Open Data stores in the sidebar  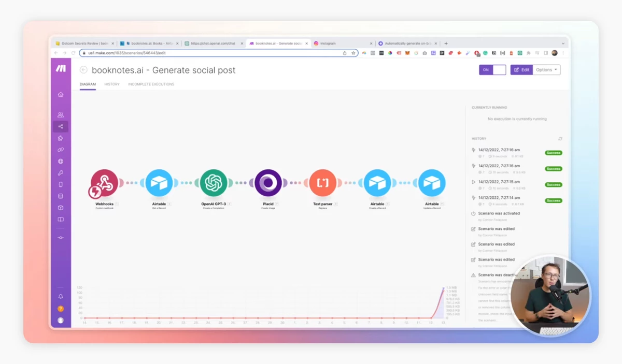coord(61,196)
